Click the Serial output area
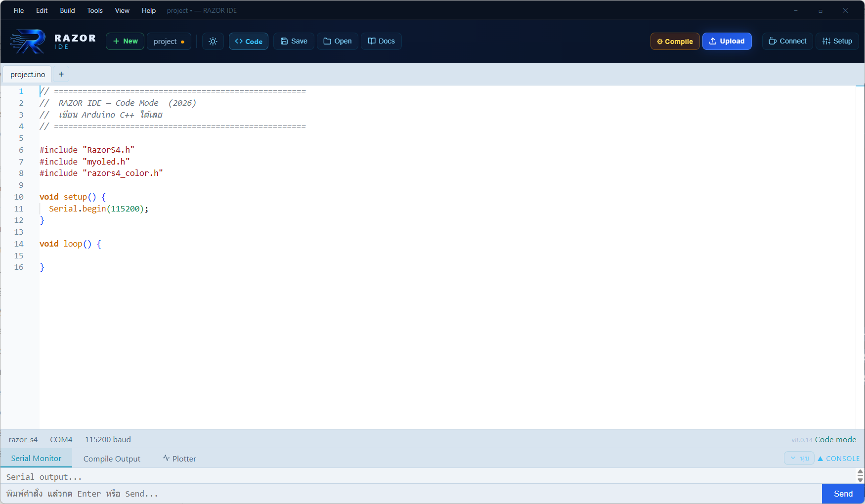The image size is (865, 504). pos(428,476)
